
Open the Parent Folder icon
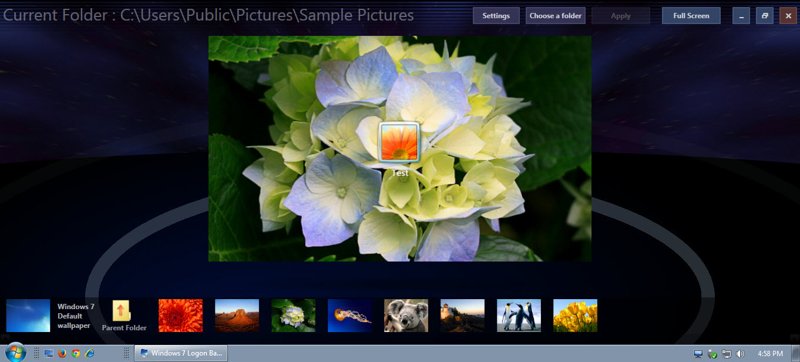tap(121, 311)
